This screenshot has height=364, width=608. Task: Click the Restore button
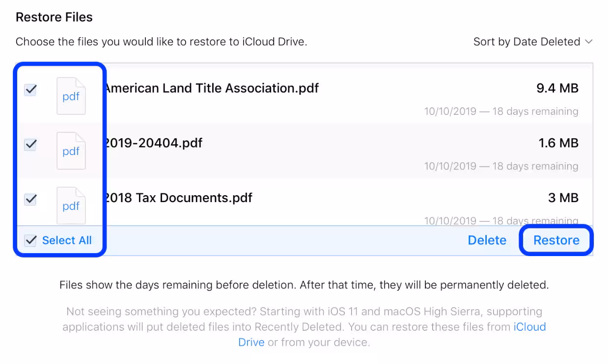click(556, 240)
